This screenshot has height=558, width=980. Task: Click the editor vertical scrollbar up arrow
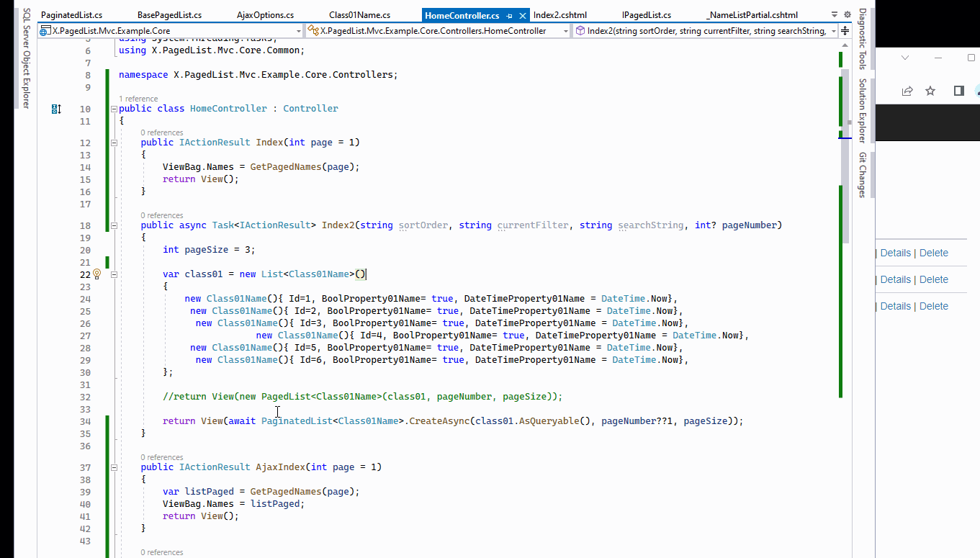[845, 44]
